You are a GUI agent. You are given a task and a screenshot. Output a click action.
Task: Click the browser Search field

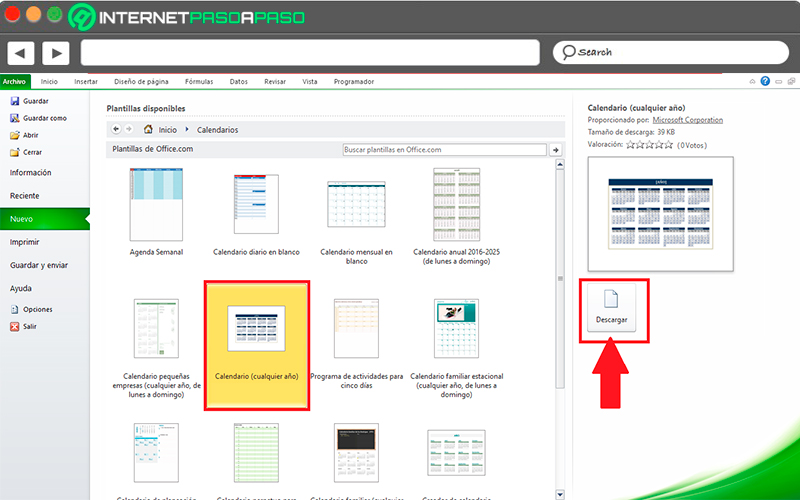[671, 52]
